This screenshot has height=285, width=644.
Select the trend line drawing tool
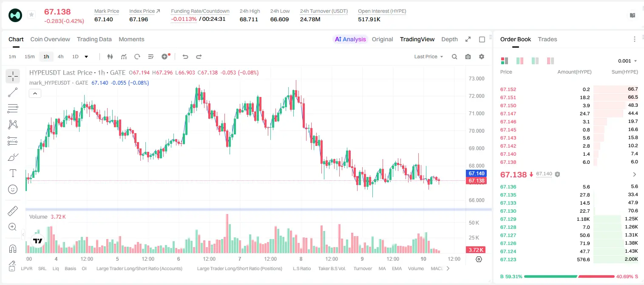[13, 92]
